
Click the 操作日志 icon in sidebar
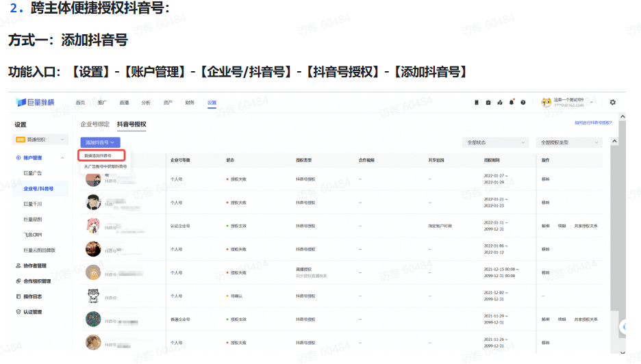18,296
